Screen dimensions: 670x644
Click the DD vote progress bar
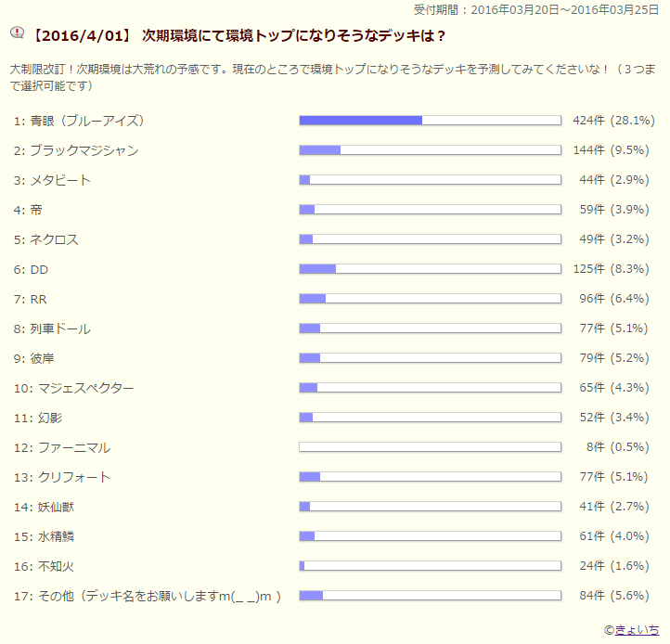coord(430,269)
